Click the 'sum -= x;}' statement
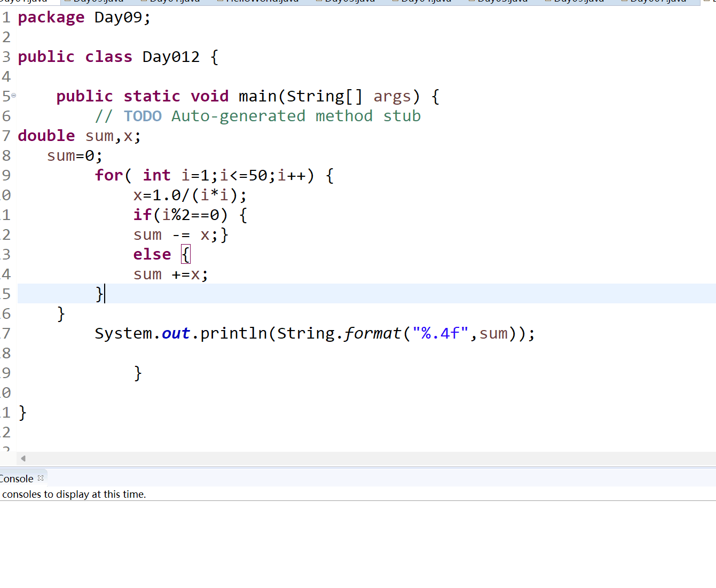 [181, 235]
